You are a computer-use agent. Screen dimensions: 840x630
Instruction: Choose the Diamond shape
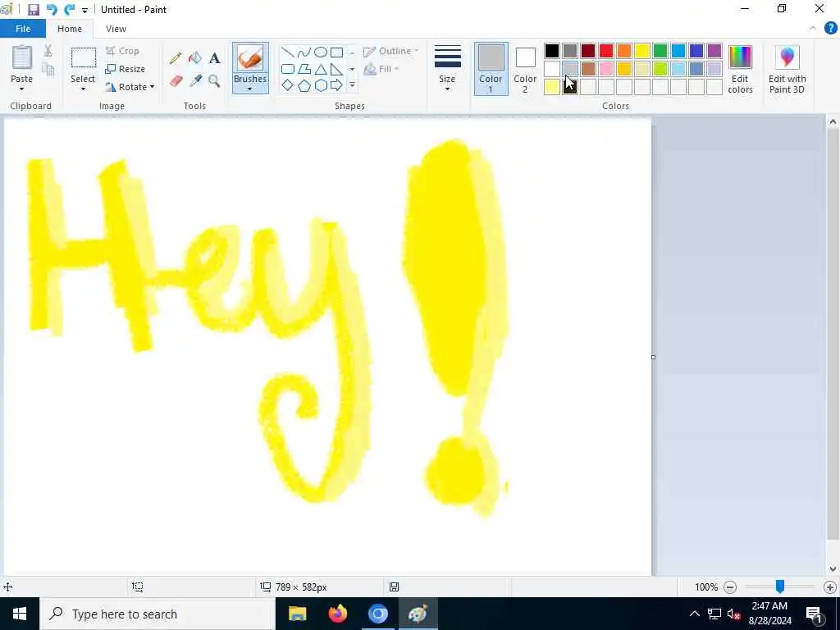point(288,85)
